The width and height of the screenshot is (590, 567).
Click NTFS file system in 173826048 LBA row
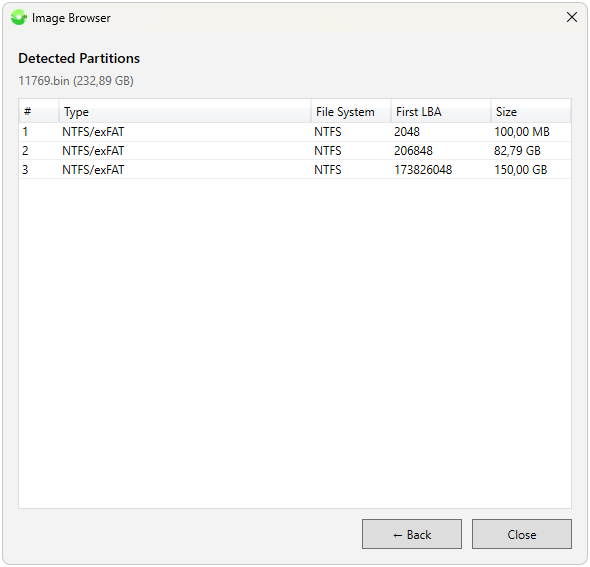click(x=328, y=169)
